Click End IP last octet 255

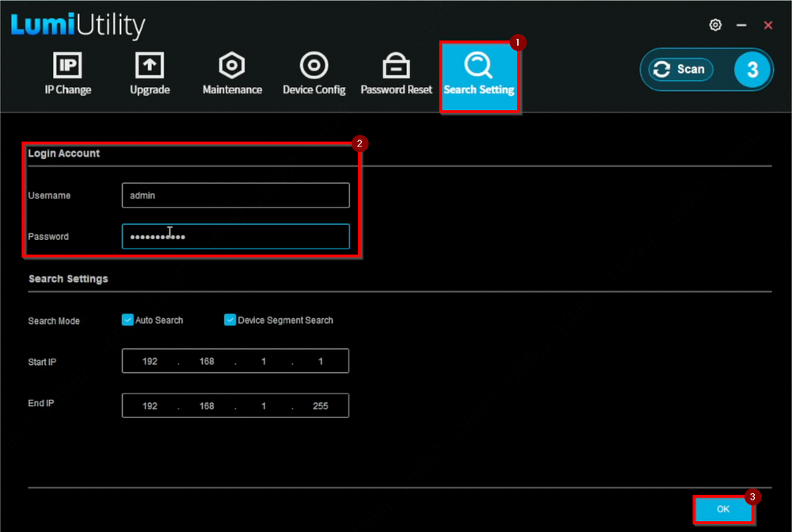[320, 405]
